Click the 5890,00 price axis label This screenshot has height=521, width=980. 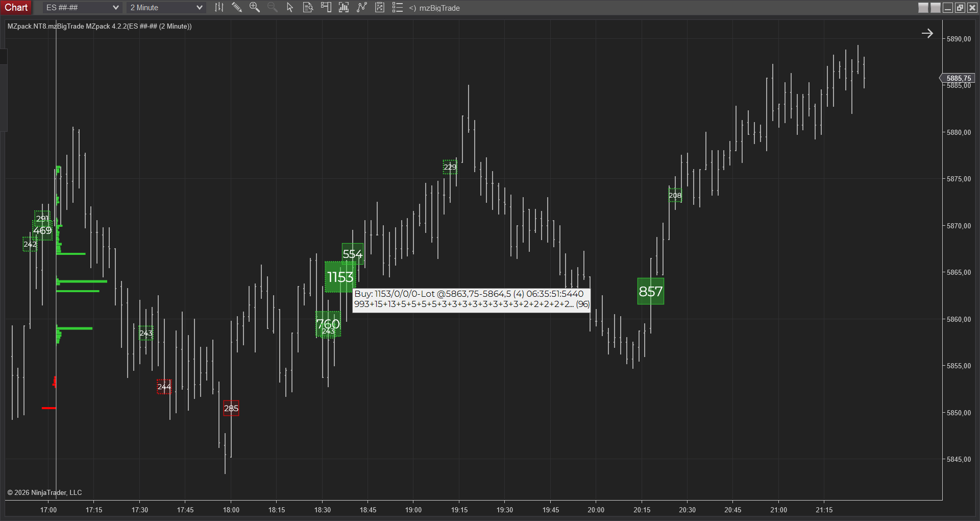[959, 39]
